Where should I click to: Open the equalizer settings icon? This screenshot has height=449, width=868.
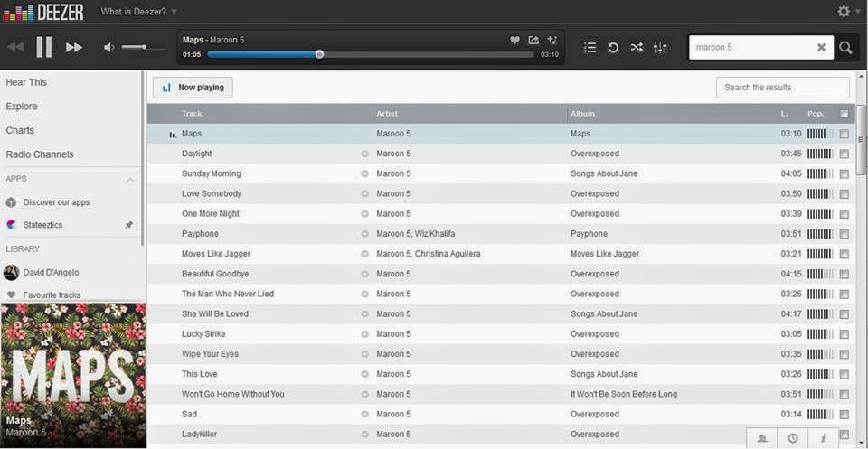coord(660,48)
